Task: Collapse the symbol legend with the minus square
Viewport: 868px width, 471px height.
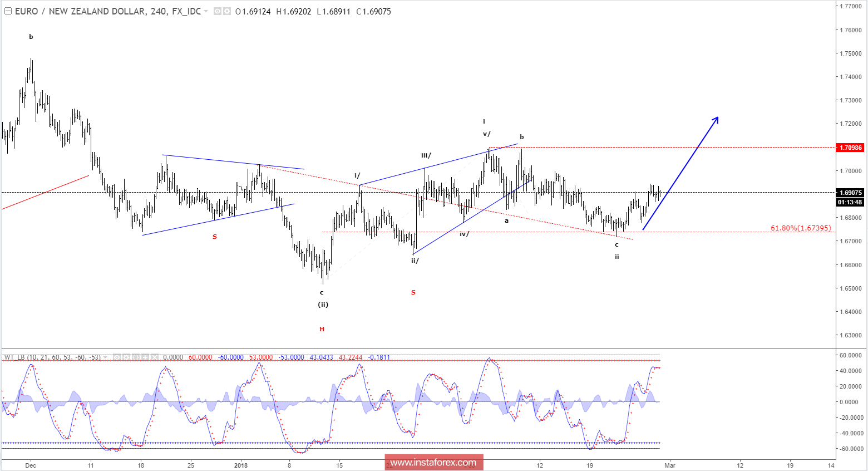Action: pyautogui.click(x=7, y=11)
